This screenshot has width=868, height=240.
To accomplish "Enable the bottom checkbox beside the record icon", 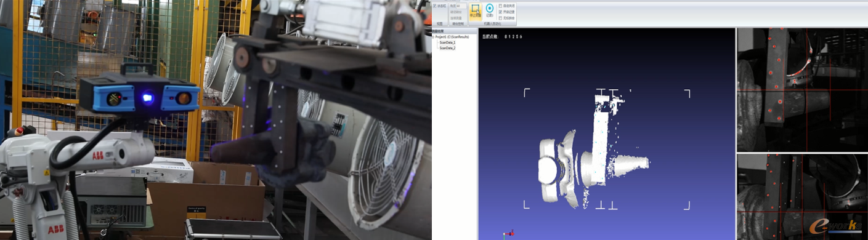I will pyautogui.click(x=500, y=18).
